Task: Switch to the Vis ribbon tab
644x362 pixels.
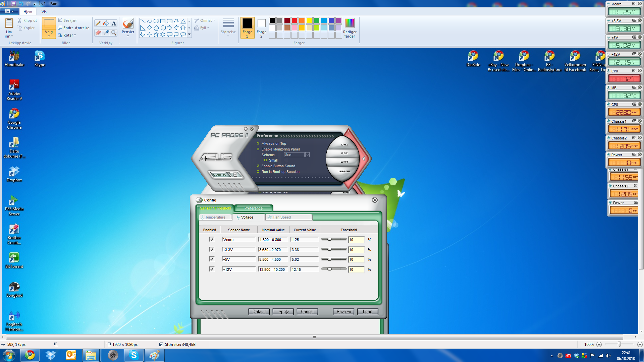Action: [x=44, y=12]
